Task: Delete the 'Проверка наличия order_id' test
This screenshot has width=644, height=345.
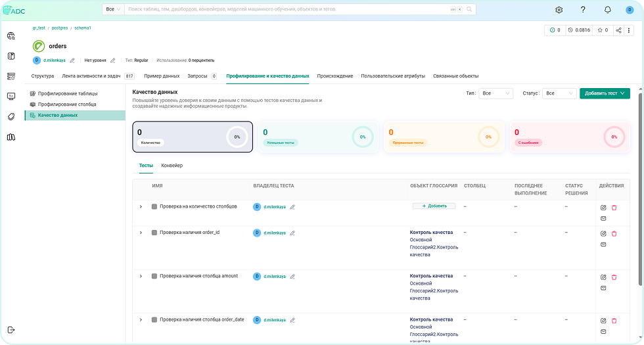Action: tap(614, 233)
